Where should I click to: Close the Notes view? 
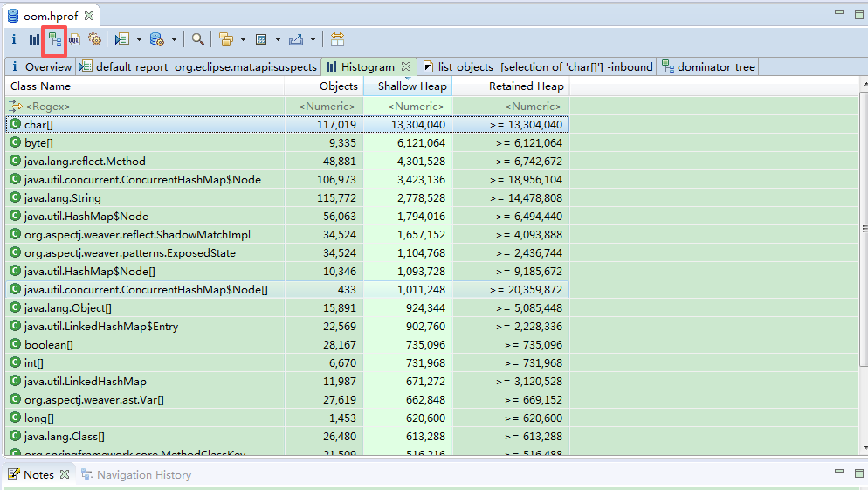[65, 474]
